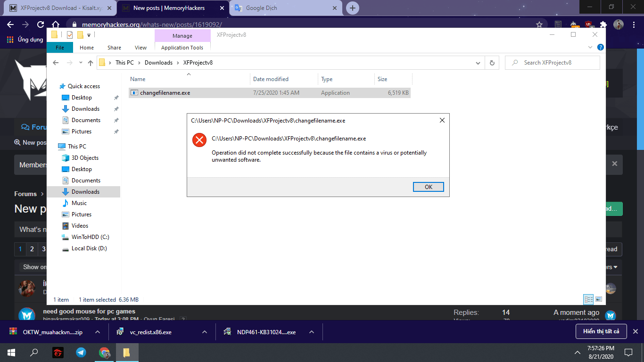Click the Manage contextual tab
The image size is (644, 362).
[182, 36]
